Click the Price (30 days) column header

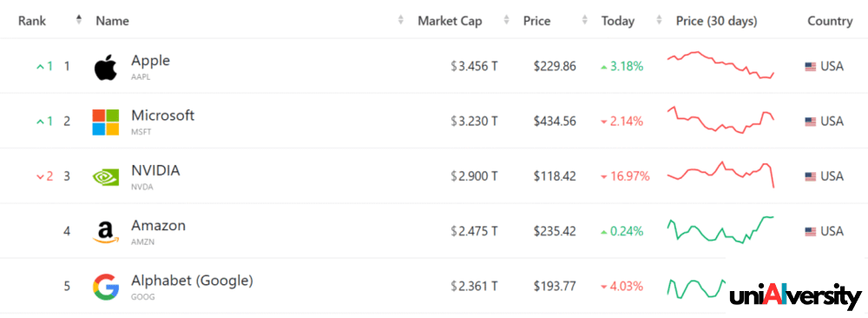[716, 21]
